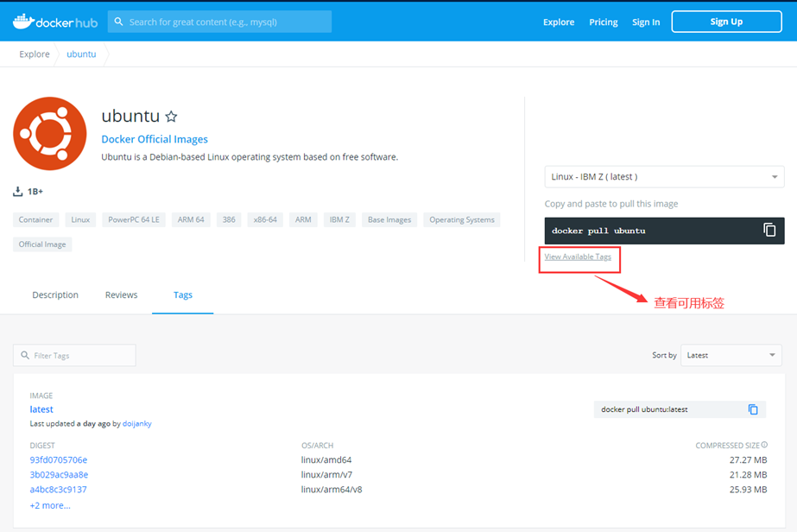797x532 pixels.
Task: Click Sign In in the header
Action: click(646, 22)
